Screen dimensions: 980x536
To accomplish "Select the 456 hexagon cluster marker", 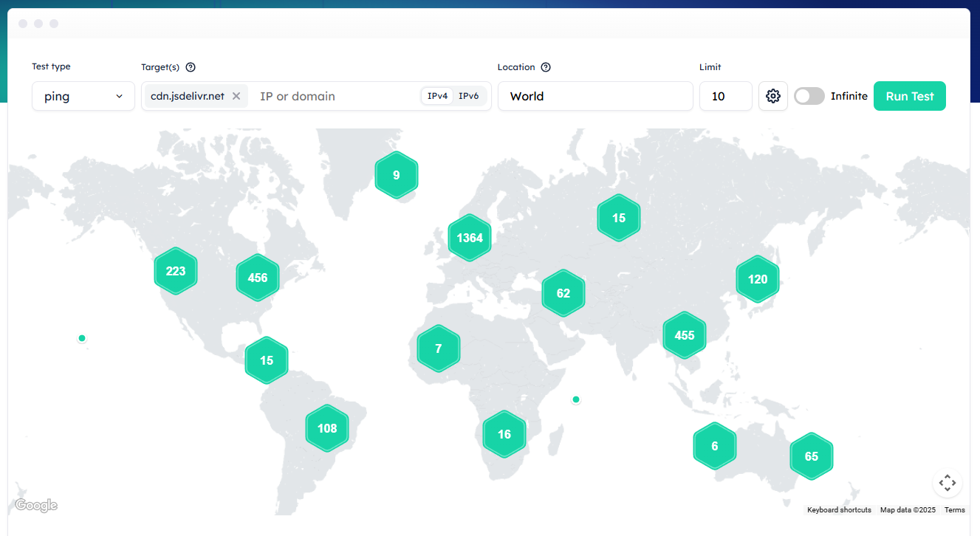I will click(258, 278).
